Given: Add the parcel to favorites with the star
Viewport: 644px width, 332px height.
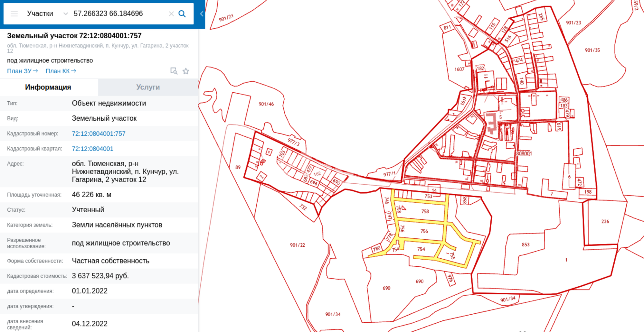Looking at the screenshot, I should [x=186, y=71].
